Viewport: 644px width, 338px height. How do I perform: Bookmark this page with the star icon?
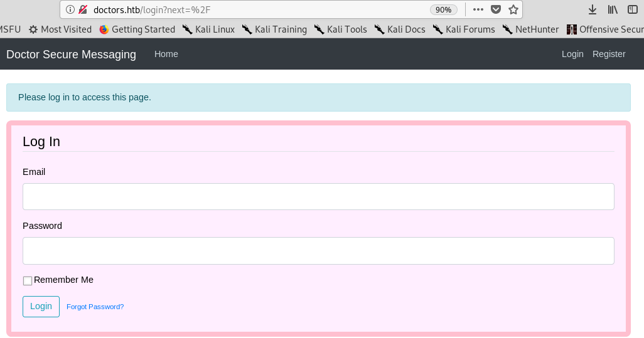[x=513, y=9]
